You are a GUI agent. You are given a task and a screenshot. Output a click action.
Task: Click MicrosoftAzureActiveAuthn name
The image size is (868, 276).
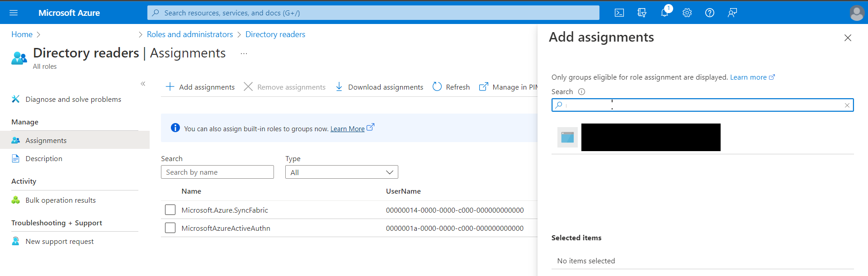[x=226, y=228]
